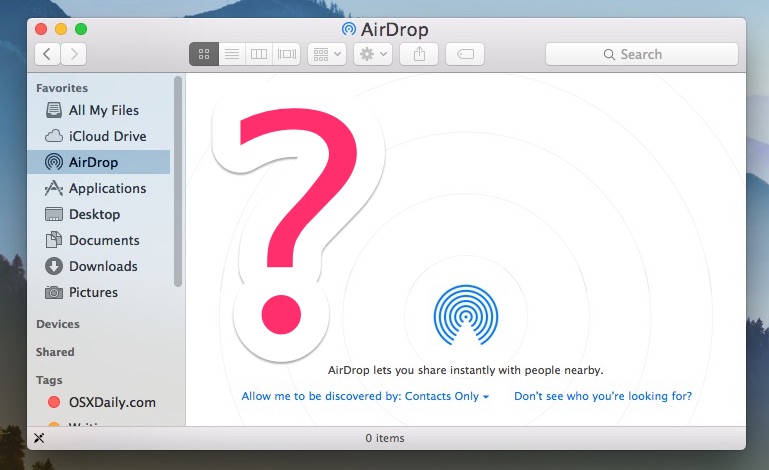Click the sidebar scrollbar
This screenshot has width=769, height=470.
click(x=178, y=182)
